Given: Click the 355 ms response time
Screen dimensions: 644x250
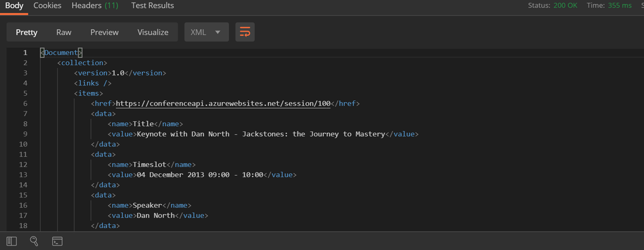Looking at the screenshot, I should [620, 6].
